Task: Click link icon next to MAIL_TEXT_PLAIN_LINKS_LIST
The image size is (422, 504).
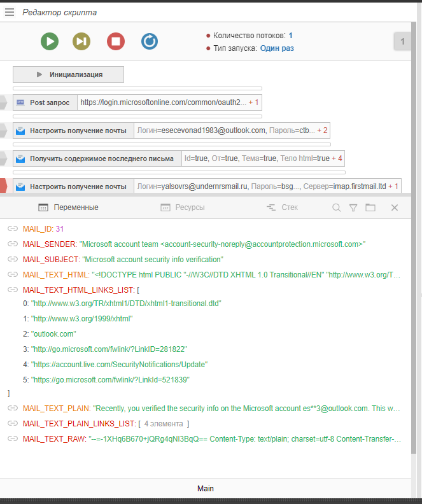Action: [x=13, y=423]
